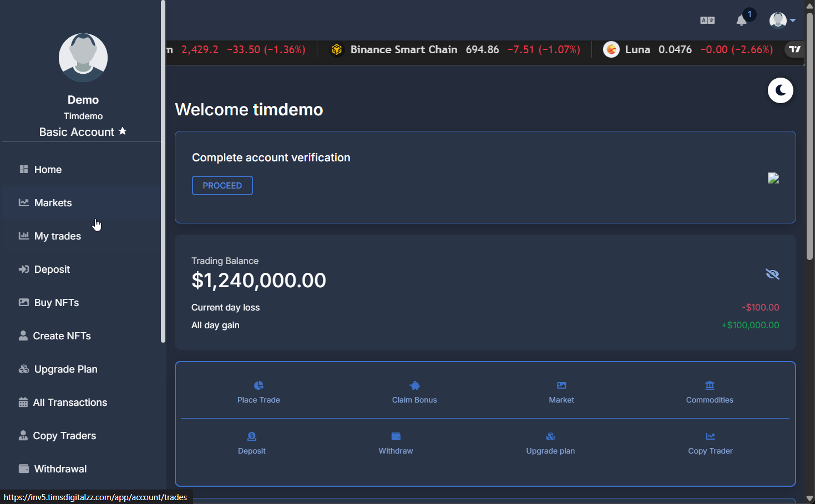Viewport: 815px width, 504px height.
Task: Click the Welcome timdemo heading
Action: tap(249, 110)
